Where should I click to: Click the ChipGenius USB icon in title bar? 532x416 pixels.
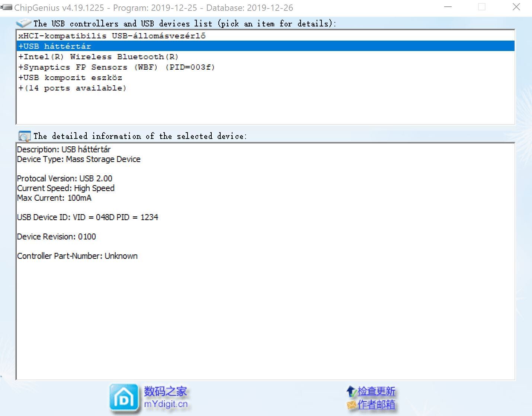click(x=6, y=7)
